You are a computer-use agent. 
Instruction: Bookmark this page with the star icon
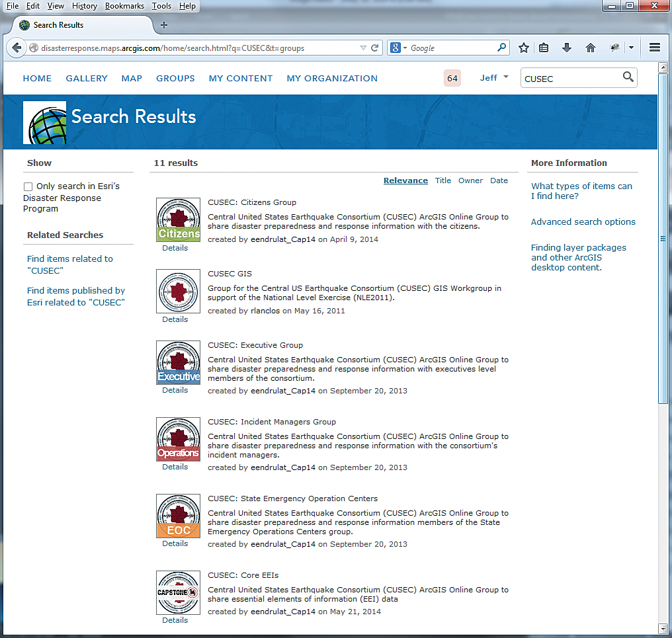523,48
